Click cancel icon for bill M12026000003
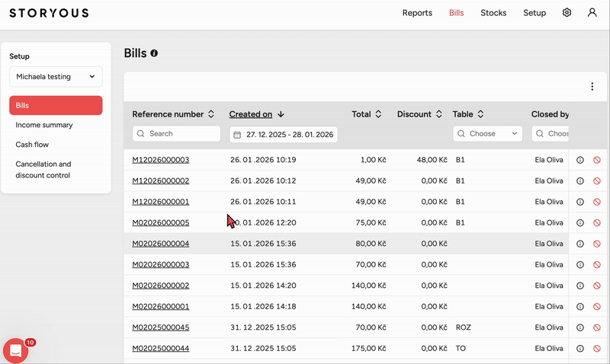The image size is (610, 364). point(596,160)
